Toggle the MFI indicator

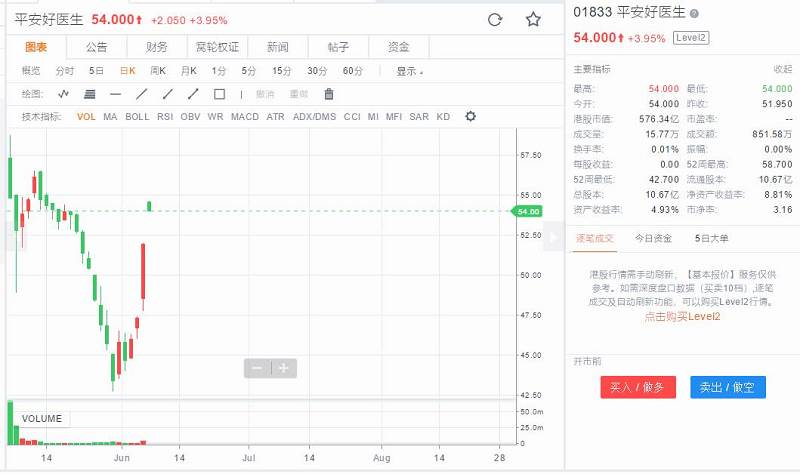point(394,117)
